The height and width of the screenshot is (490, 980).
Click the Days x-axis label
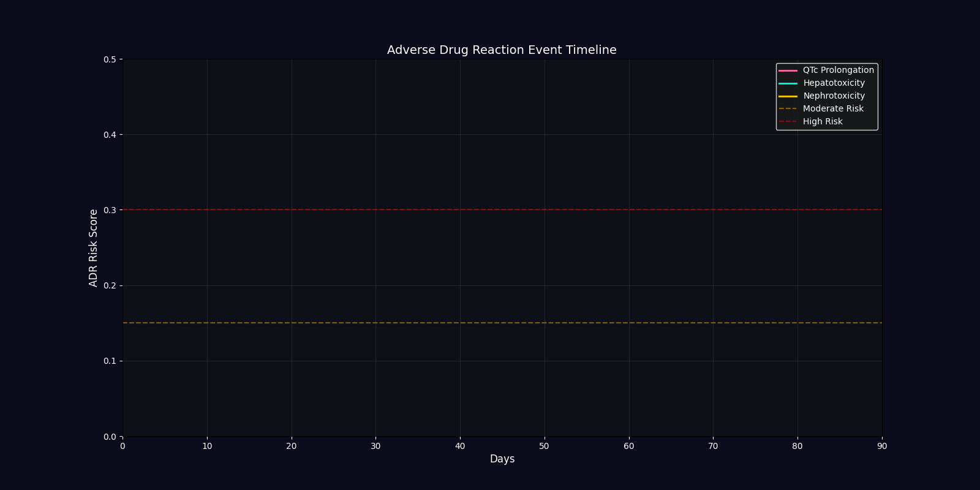(x=502, y=459)
